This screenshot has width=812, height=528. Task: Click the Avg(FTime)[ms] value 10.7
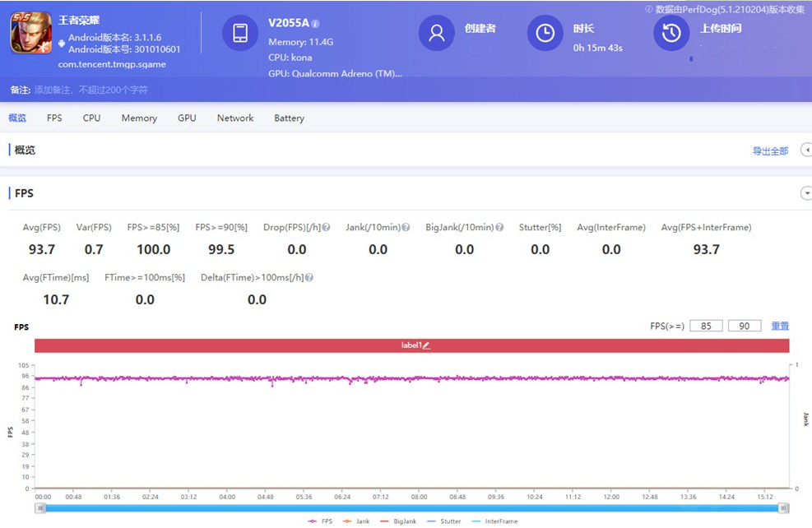coord(56,299)
